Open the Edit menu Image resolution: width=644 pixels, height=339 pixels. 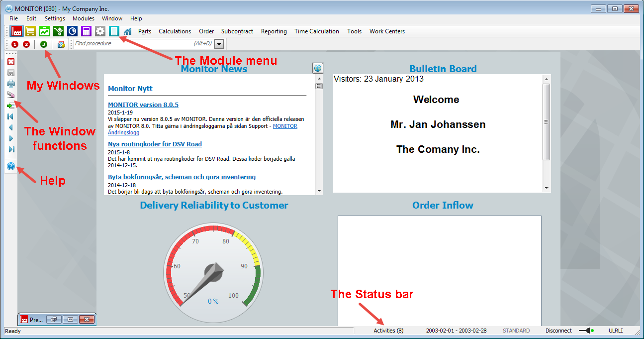pos(31,18)
